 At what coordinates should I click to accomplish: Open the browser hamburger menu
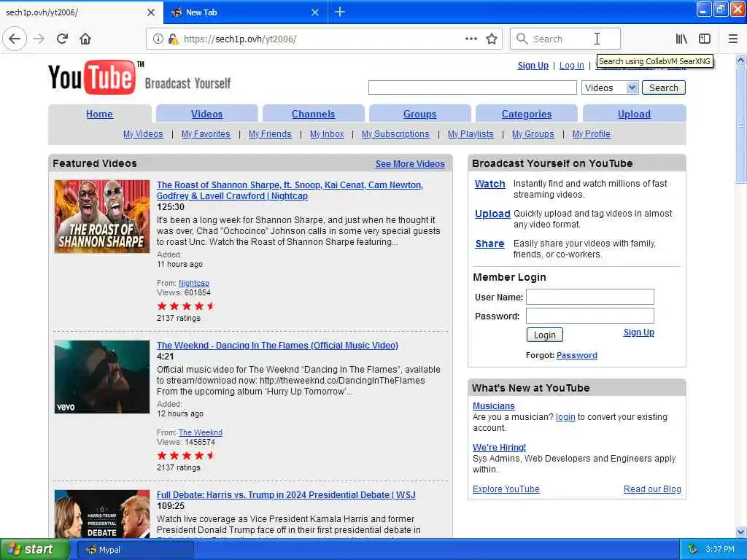[732, 39]
